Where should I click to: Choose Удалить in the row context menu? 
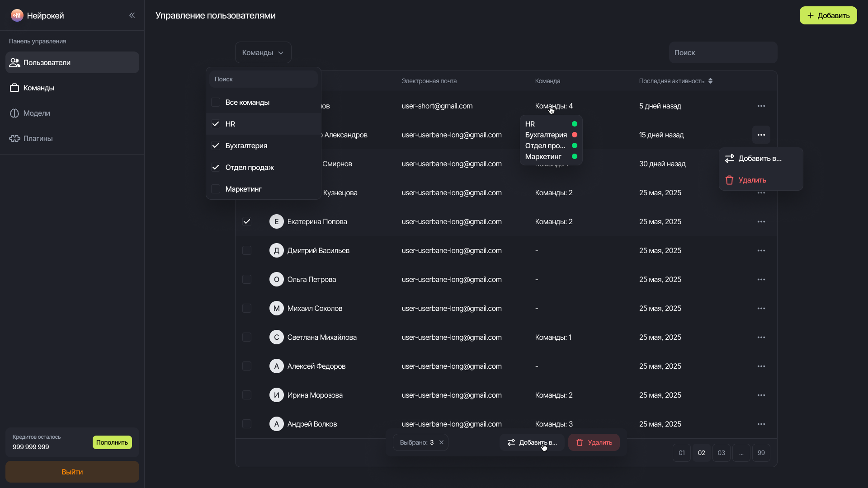tap(752, 180)
